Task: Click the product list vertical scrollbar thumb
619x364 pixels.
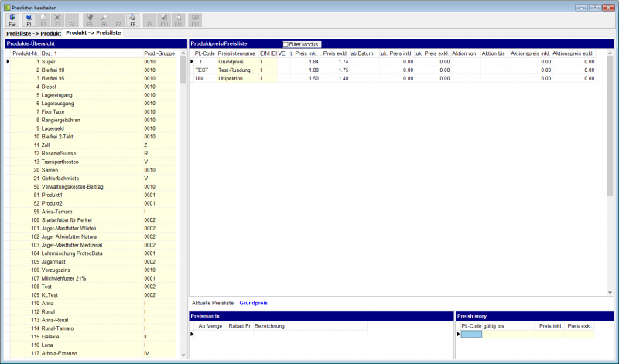Action: 183,70
